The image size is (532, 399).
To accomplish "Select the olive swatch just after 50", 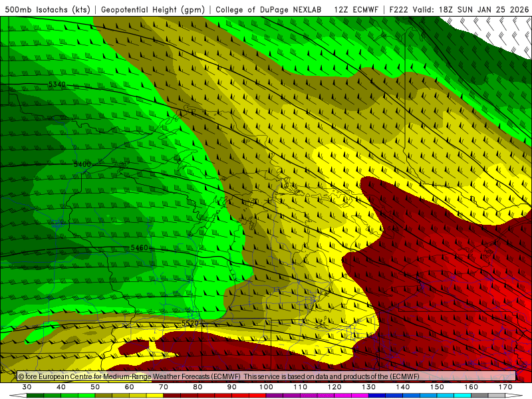I will click(104, 396).
